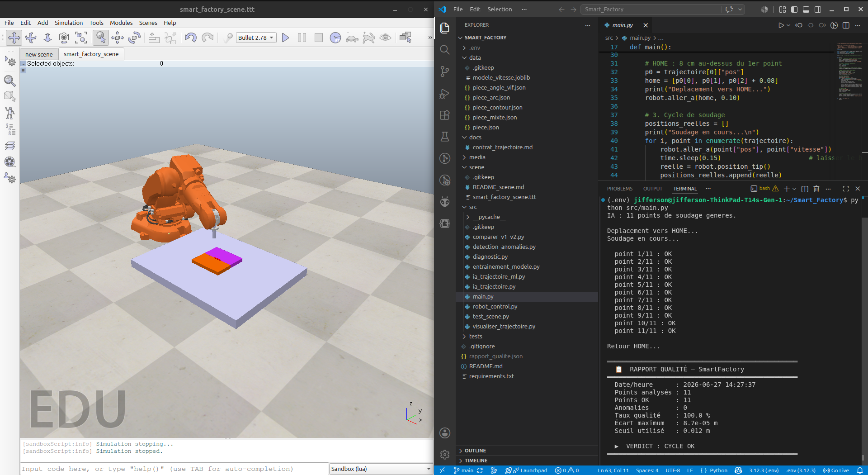Image resolution: width=868 pixels, height=475 pixels.
Task: Select the camera pan tool in CoppeliaSim
Action: point(14,38)
